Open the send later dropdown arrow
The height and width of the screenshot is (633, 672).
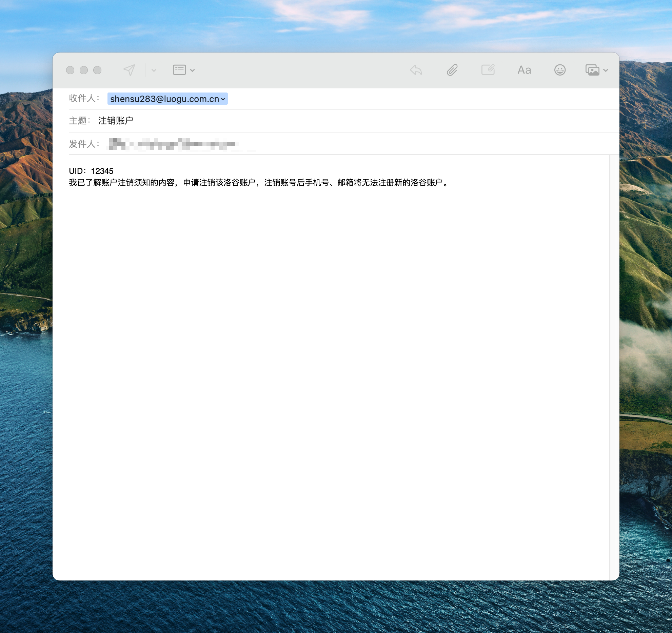pos(154,70)
